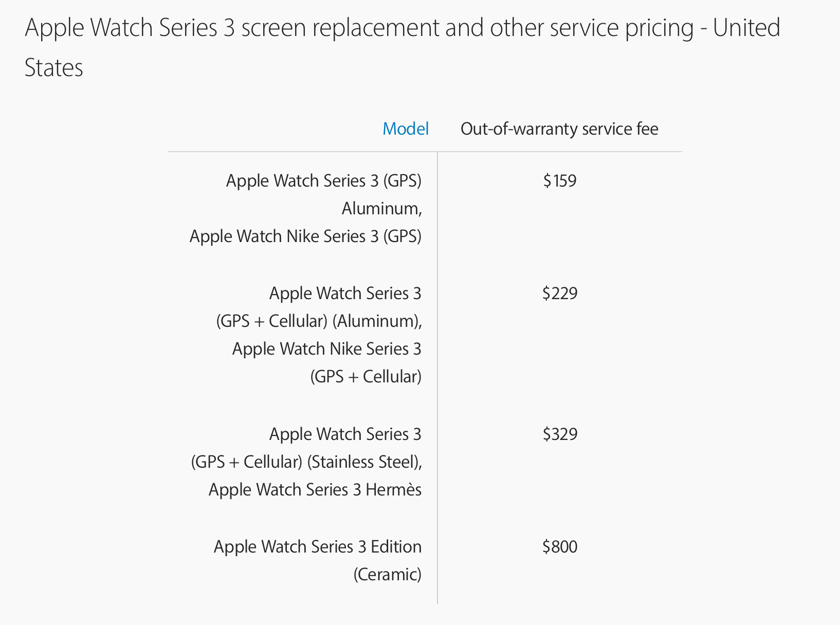Select the Apple Watch Series 3 (GPS) text
The image size is (840, 625).
click(323, 181)
